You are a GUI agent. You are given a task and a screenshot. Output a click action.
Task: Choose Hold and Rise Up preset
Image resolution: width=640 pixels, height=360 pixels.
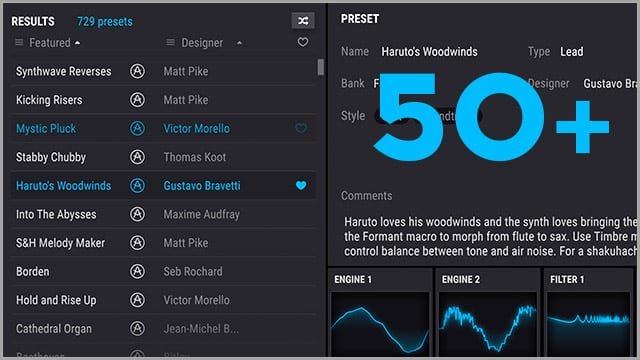coord(163,300)
